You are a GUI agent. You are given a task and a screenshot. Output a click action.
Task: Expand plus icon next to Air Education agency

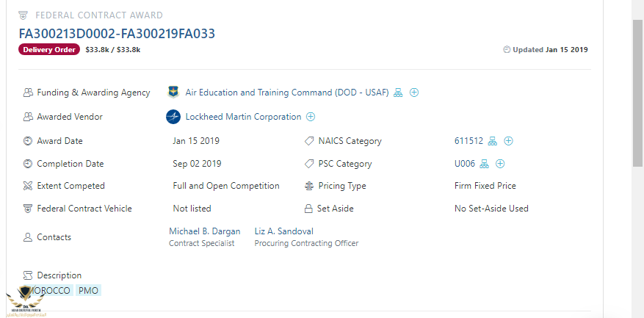[414, 93]
